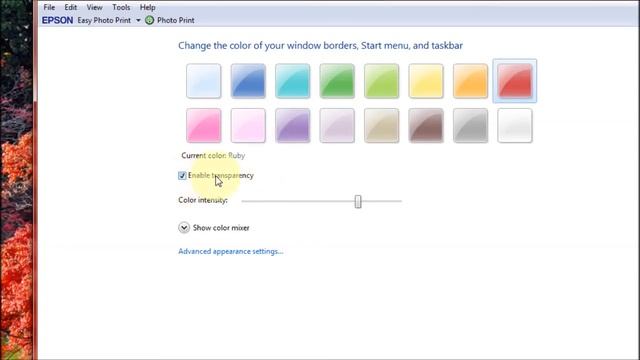Click the Easy Photo Print toolbar label
This screenshot has height=360, width=640.
[x=104, y=20]
